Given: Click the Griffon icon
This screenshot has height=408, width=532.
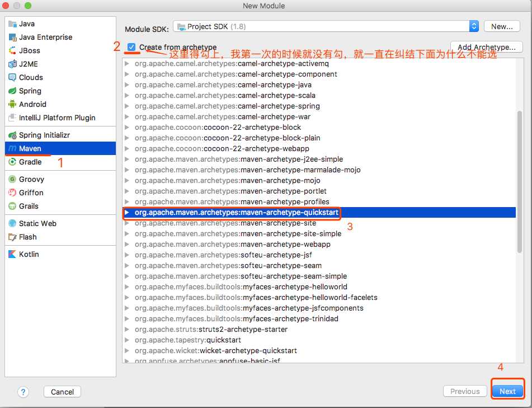Looking at the screenshot, I should pos(12,193).
